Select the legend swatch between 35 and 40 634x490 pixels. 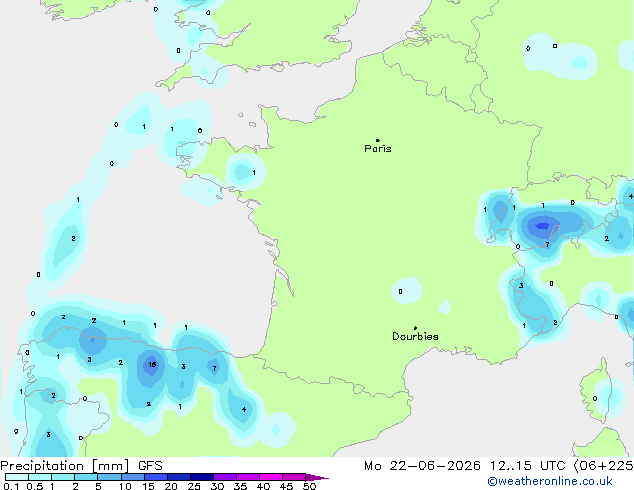(248, 477)
